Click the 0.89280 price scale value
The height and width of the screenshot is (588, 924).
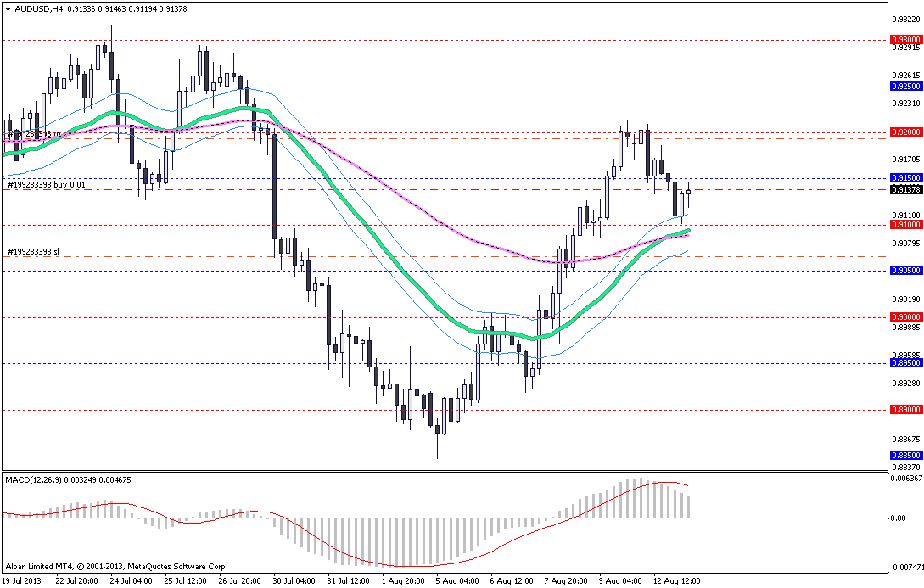pos(906,383)
